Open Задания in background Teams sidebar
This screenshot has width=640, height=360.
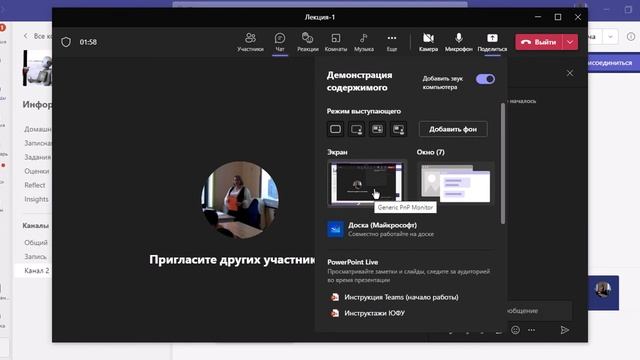38,157
